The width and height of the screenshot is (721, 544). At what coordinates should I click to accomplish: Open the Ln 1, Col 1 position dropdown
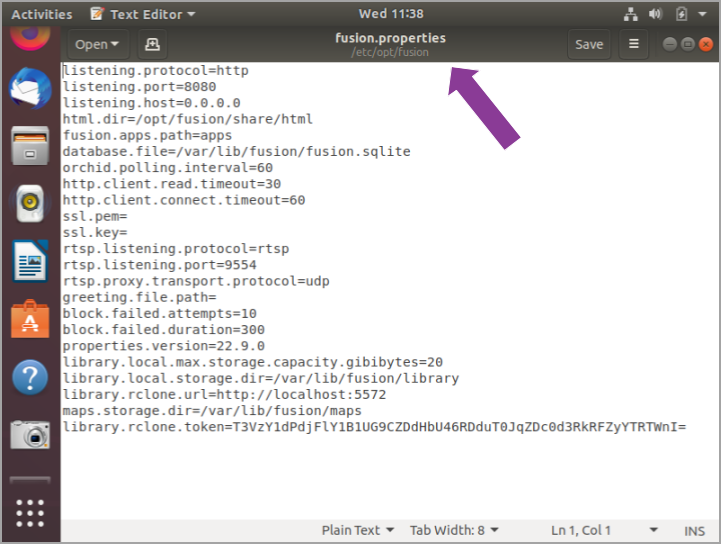604,531
